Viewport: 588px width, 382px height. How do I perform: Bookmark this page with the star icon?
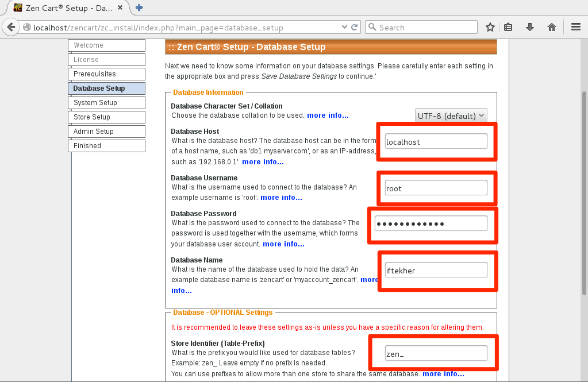[x=490, y=27]
